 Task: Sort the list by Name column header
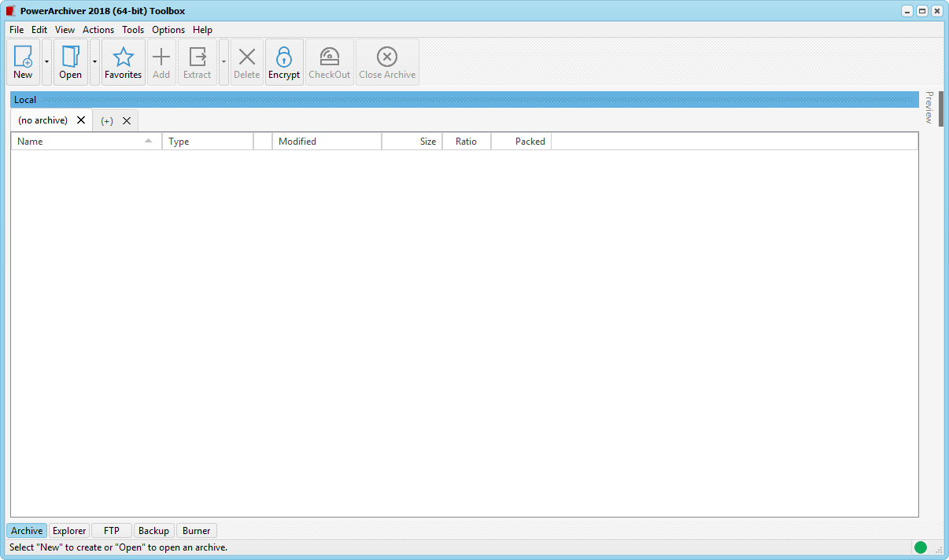[x=79, y=142]
